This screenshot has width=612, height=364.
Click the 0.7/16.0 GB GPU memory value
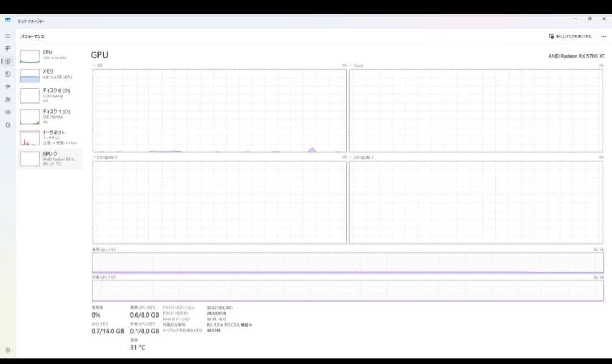[x=108, y=331]
